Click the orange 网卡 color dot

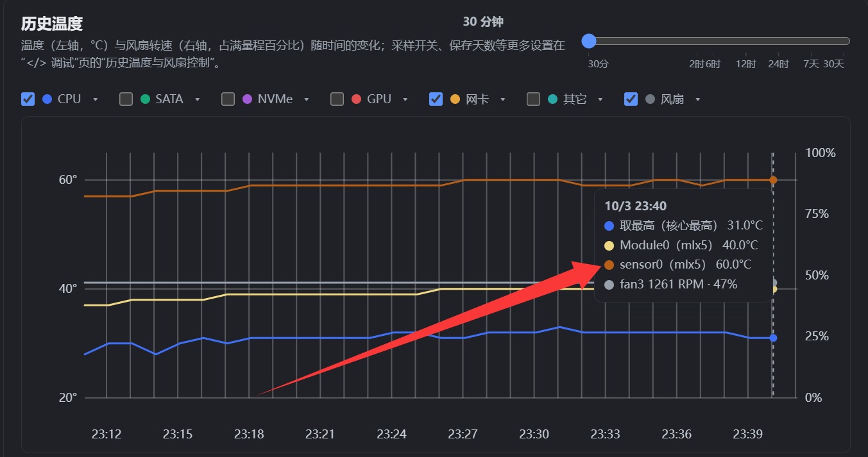(x=455, y=99)
